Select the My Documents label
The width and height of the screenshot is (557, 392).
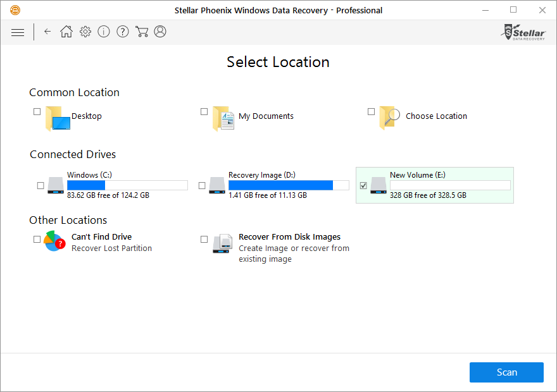click(x=266, y=116)
